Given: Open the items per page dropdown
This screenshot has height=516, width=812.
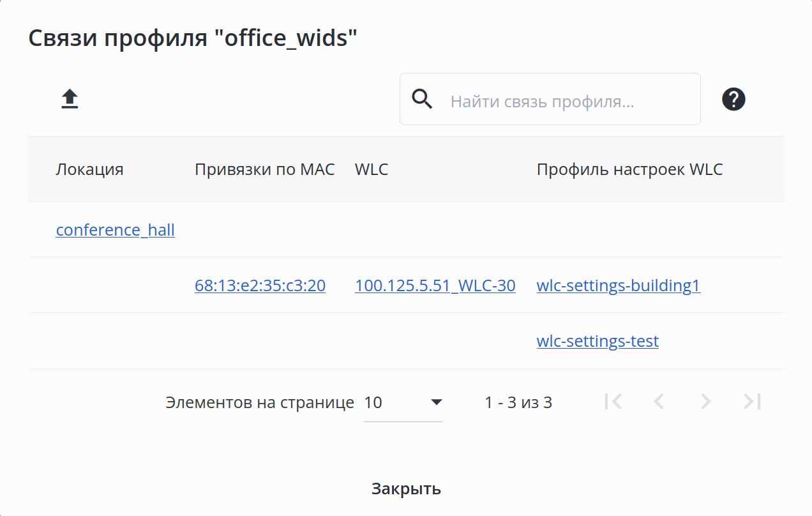Looking at the screenshot, I should pos(402,402).
